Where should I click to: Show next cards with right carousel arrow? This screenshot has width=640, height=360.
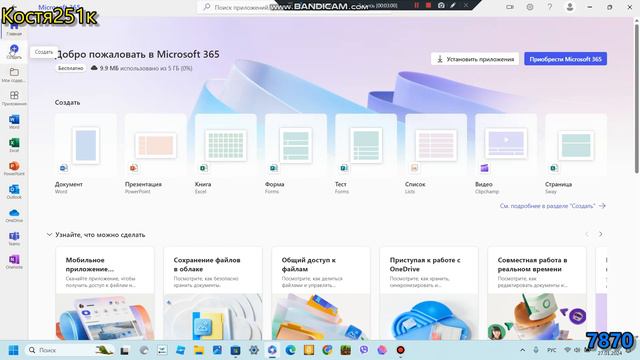[x=600, y=234]
